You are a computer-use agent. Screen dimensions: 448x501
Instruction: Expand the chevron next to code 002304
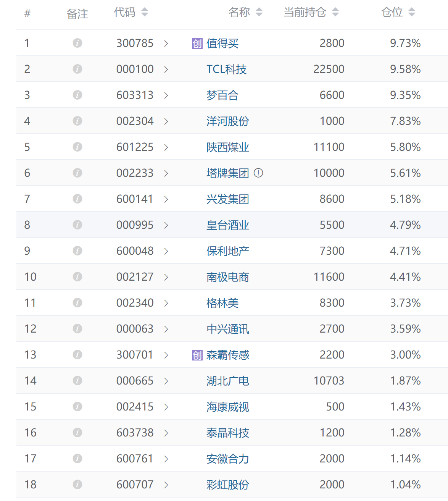(x=166, y=121)
